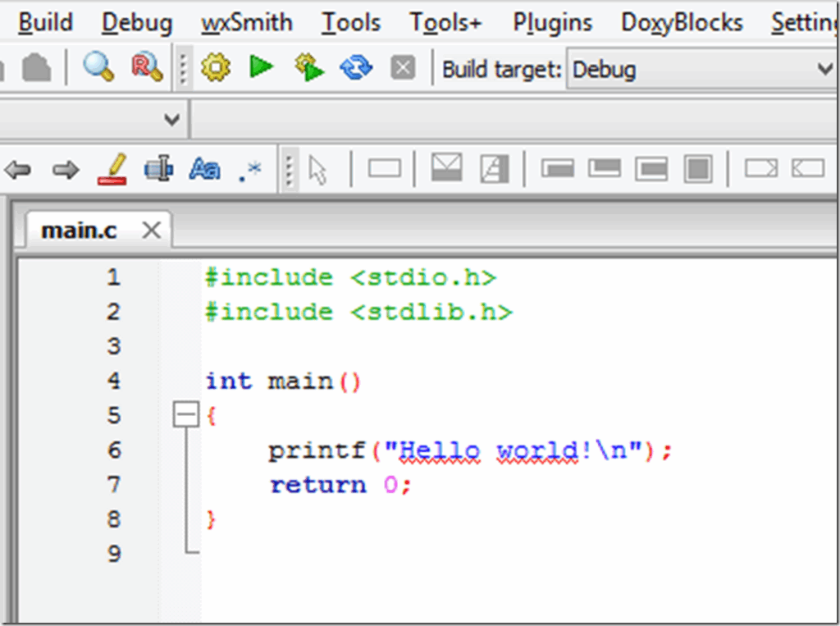Screen dimensions: 840x626
Task: Click the right-pointing tag icon
Action: [761, 168]
